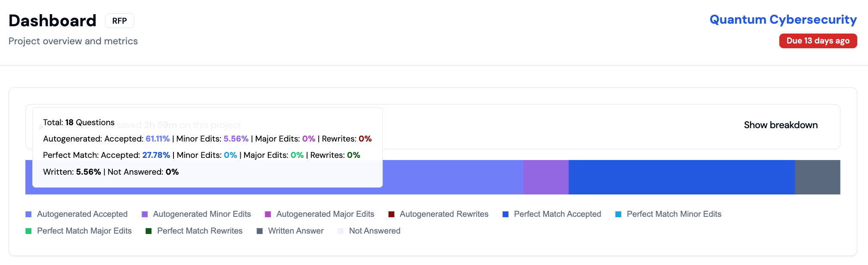Toggle Autogenerated Accepted legend swatch
This screenshot has width=868, height=265.
pos(28,214)
